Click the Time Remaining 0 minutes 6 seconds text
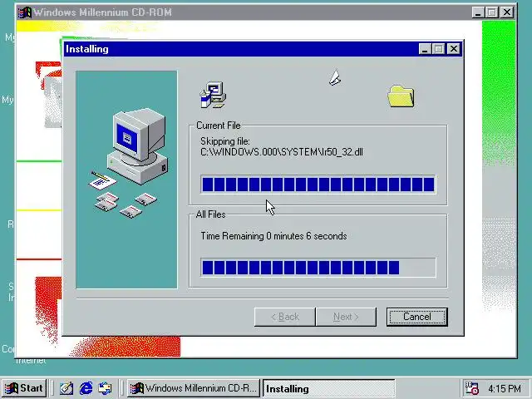 pos(273,236)
